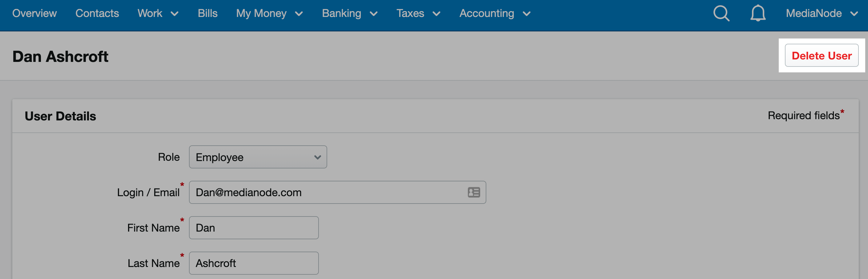The width and height of the screenshot is (868, 279).
Task: Check notifications via the bell icon
Action: pos(758,14)
